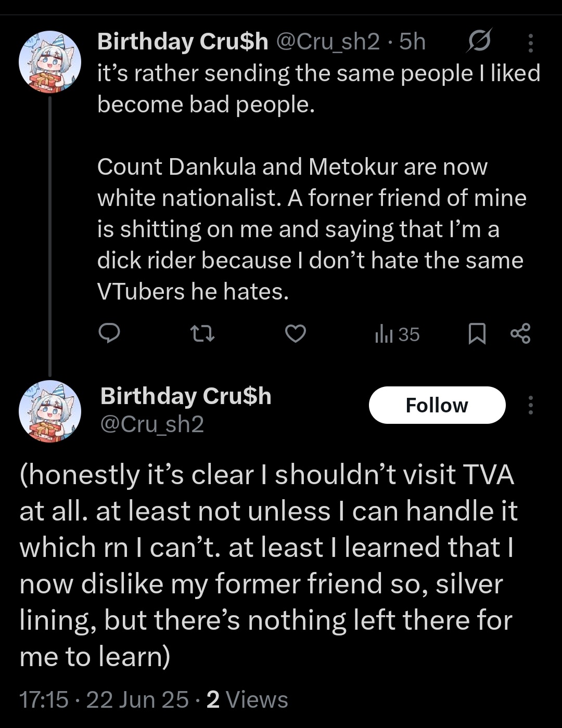
Task: Open the Grok slashed-circle icon near 5h
Action: pos(478,41)
